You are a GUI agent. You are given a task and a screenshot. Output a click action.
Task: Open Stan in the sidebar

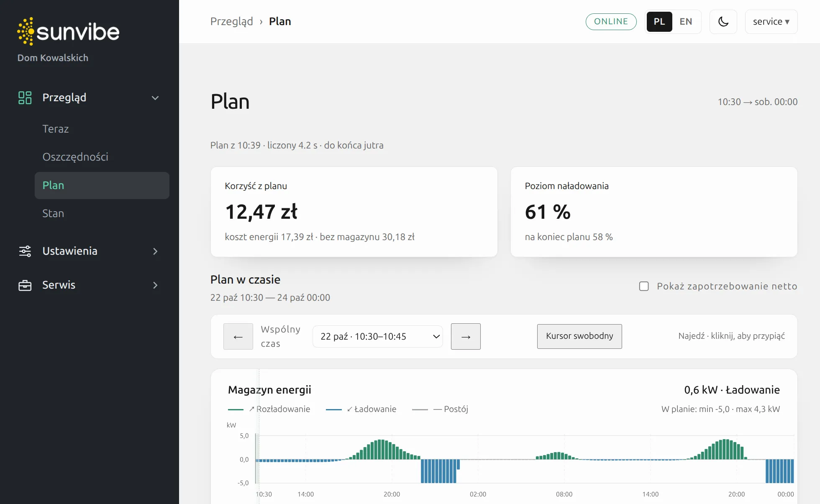[x=53, y=213]
